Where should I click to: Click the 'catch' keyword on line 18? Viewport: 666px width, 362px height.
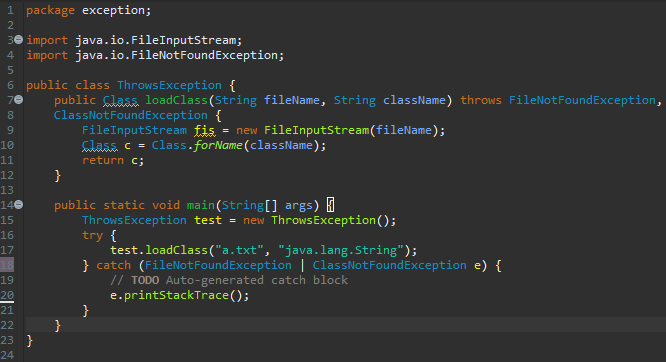113,265
